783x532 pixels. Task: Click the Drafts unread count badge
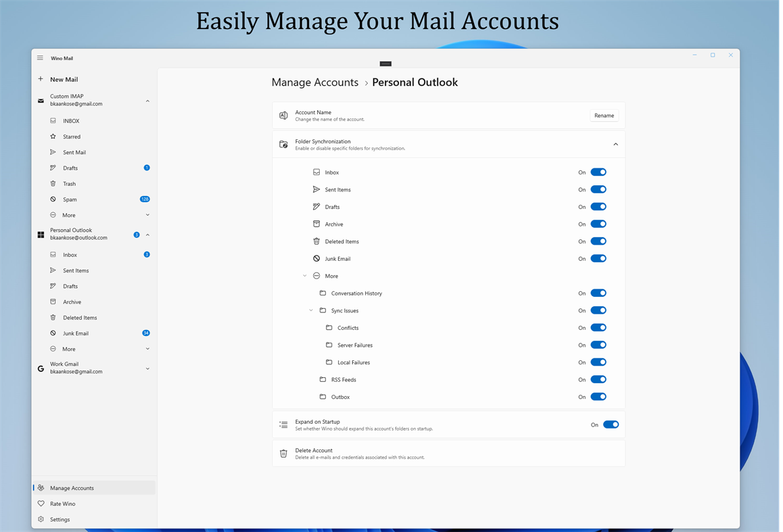147,168
